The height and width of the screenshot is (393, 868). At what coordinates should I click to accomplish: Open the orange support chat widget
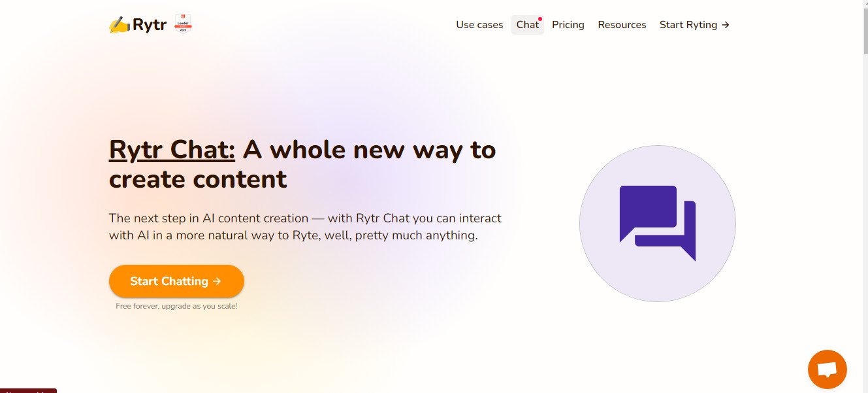828,369
